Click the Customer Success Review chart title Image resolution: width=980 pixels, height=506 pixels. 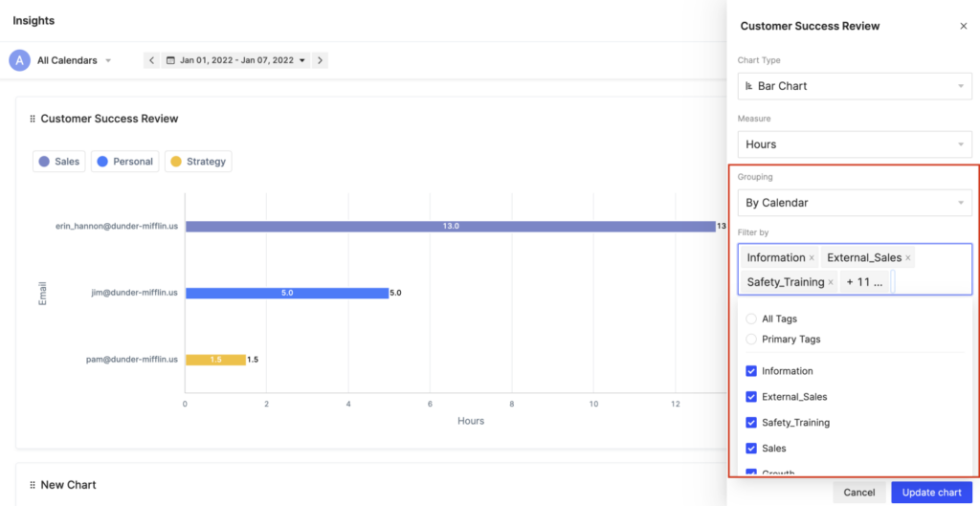click(109, 119)
